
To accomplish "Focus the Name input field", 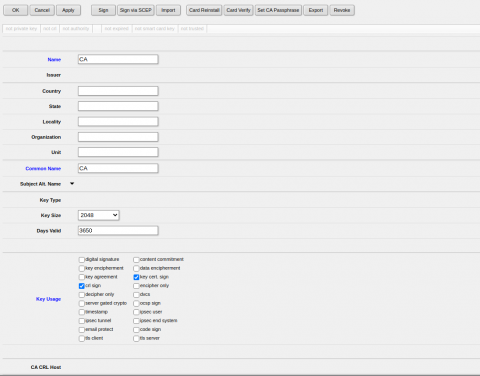I will (x=118, y=59).
